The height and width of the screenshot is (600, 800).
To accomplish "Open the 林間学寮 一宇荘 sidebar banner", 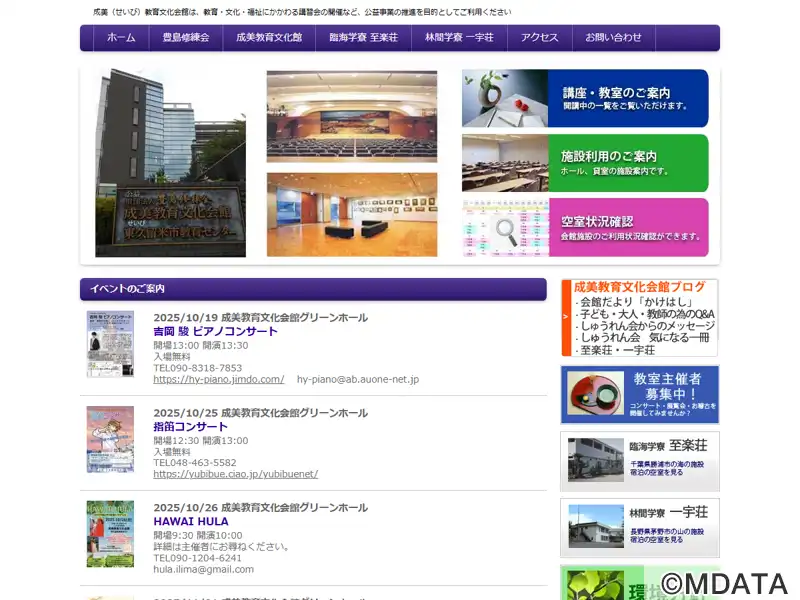I will pos(639,527).
